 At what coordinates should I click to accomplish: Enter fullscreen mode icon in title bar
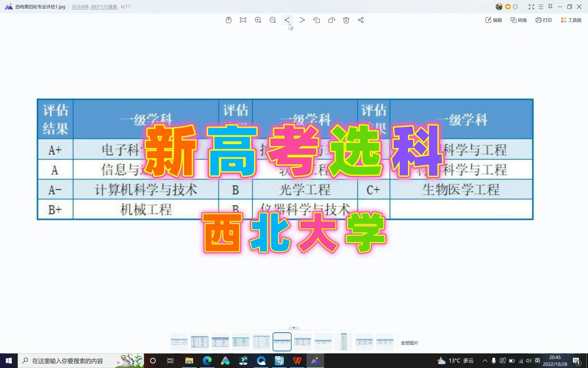click(x=531, y=6)
